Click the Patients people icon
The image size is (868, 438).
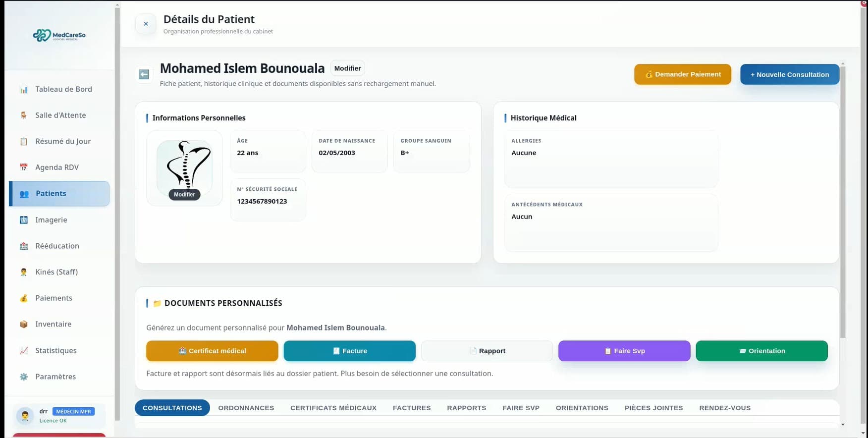click(24, 194)
